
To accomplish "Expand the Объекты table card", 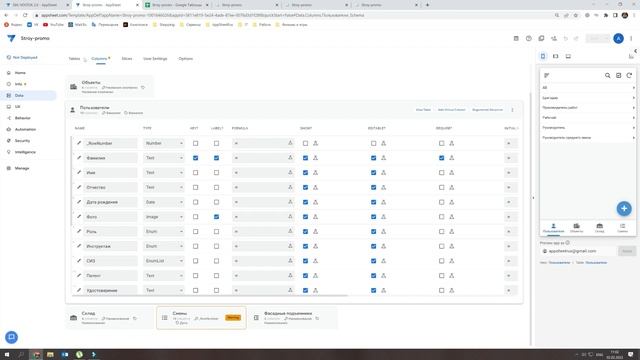I will click(x=109, y=87).
